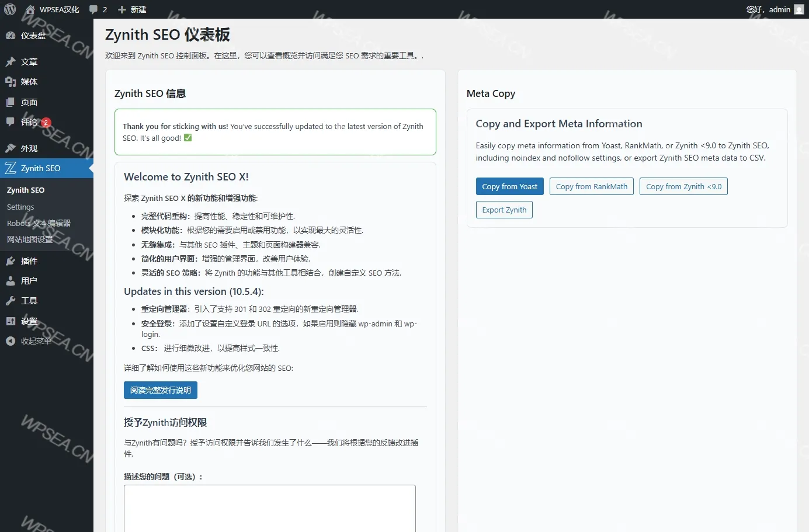The height and width of the screenshot is (532, 809).
Task: Click the Zynith SEO Z logo icon
Action: tap(11, 168)
